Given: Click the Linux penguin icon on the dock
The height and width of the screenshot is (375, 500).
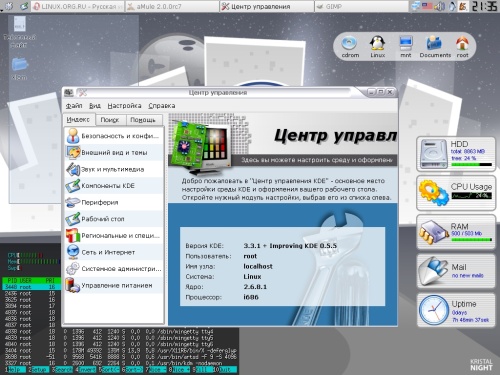Looking at the screenshot, I should (377, 43).
